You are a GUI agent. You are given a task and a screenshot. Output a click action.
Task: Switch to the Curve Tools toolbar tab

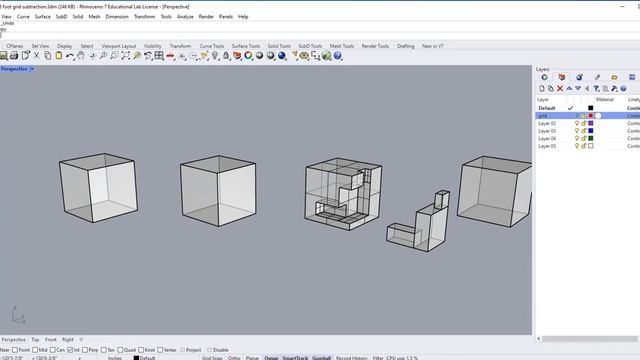click(x=212, y=46)
